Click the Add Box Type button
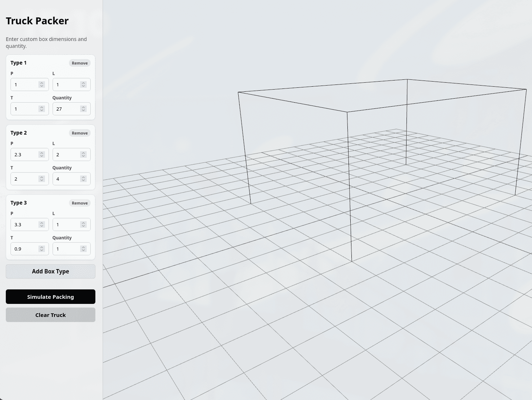 click(50, 271)
